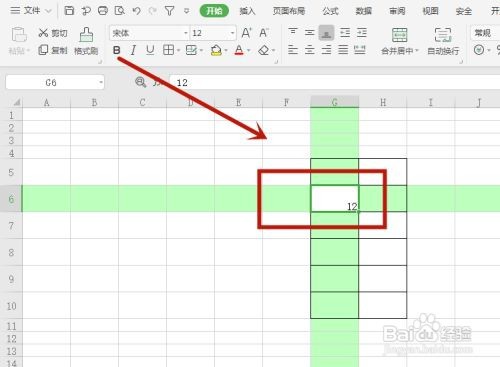The height and width of the screenshot is (367, 500).
Task: Apply the red font color
Action: (239, 50)
